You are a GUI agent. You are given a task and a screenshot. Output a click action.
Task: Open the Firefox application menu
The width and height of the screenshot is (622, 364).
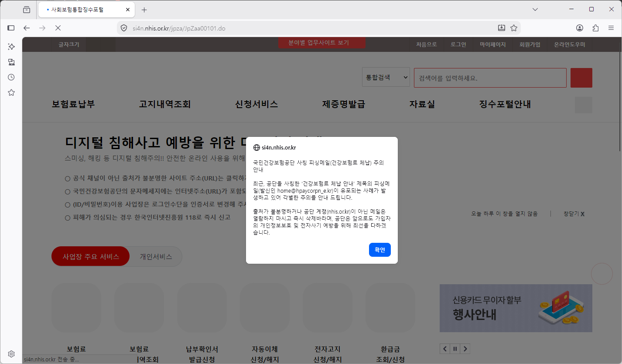pyautogui.click(x=611, y=28)
